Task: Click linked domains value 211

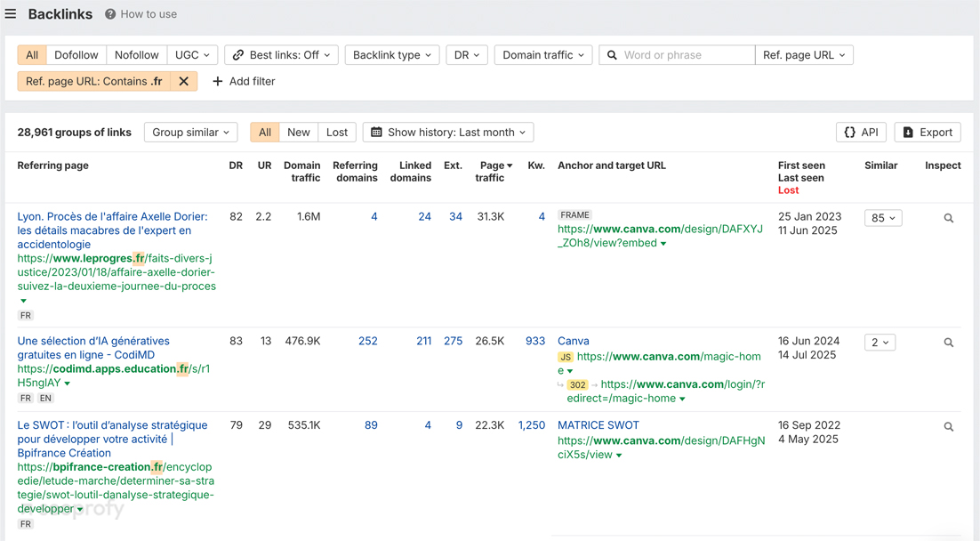Action: pyautogui.click(x=424, y=341)
